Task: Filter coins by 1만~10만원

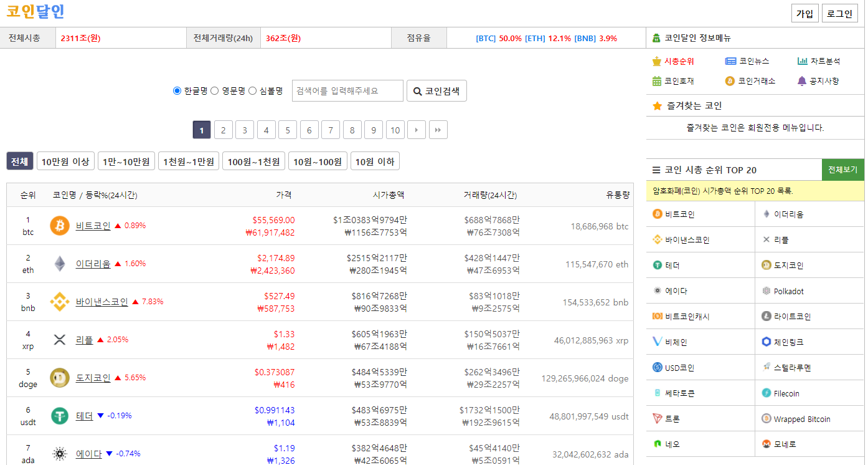Action: 126,161
